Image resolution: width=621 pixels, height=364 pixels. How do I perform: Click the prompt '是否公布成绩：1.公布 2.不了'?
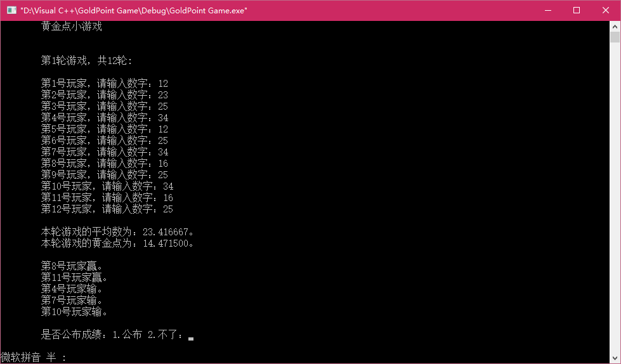pos(112,335)
